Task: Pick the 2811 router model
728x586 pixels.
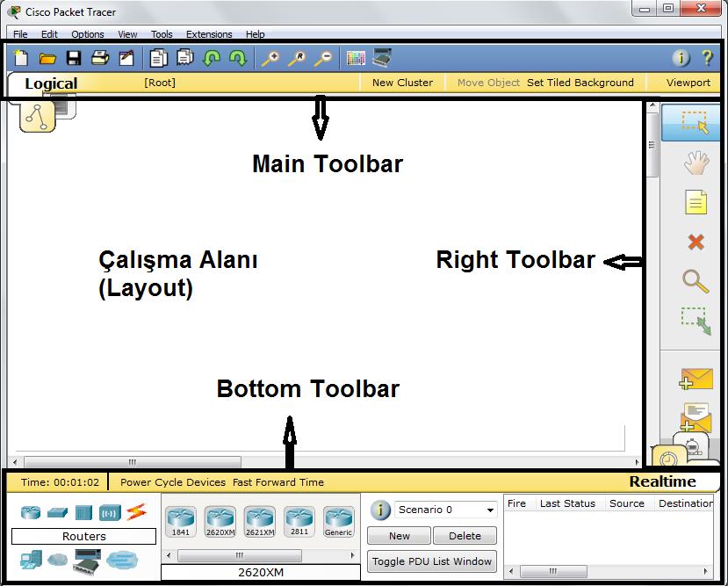Action: [299, 522]
